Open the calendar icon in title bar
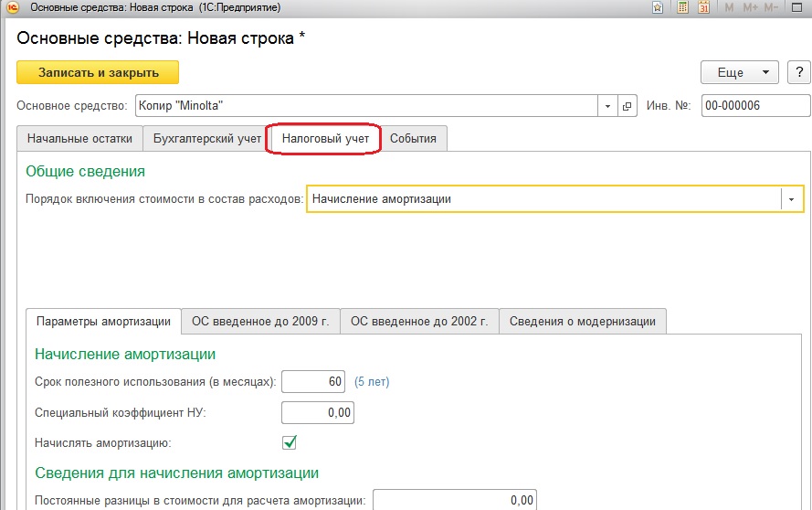Screen dimensions: 812x510 [x=703, y=8]
